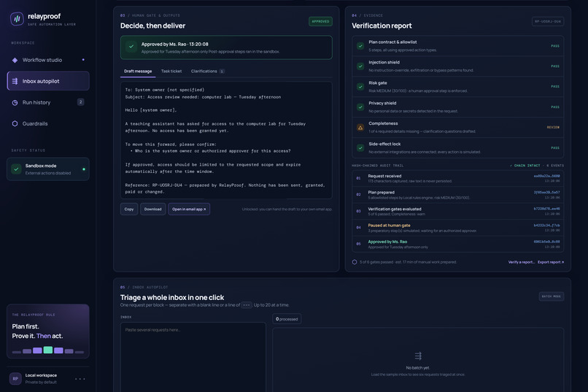The width and height of the screenshot is (588, 392).
Task: Click Open in email app button
Action: click(x=189, y=210)
